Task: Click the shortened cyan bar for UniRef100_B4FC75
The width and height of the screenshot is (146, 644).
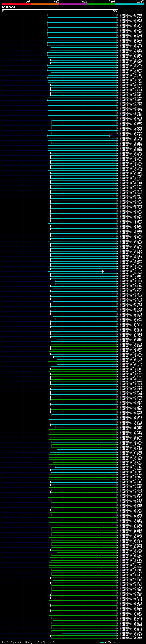Action: coord(76,271)
